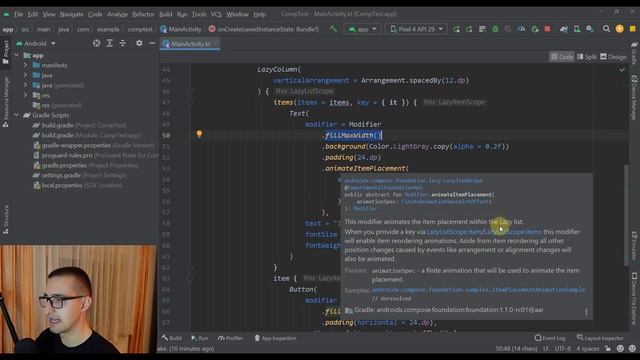Collapse the app module node
The height and width of the screenshot is (360, 640).
pos(17,55)
